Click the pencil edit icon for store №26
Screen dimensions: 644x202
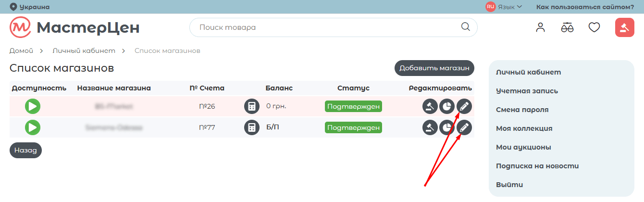click(464, 106)
